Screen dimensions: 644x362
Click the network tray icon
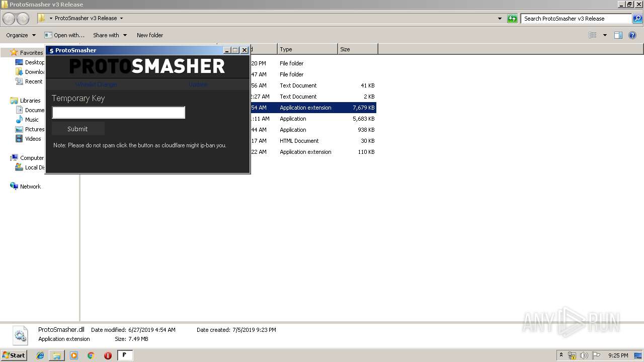pos(572,355)
